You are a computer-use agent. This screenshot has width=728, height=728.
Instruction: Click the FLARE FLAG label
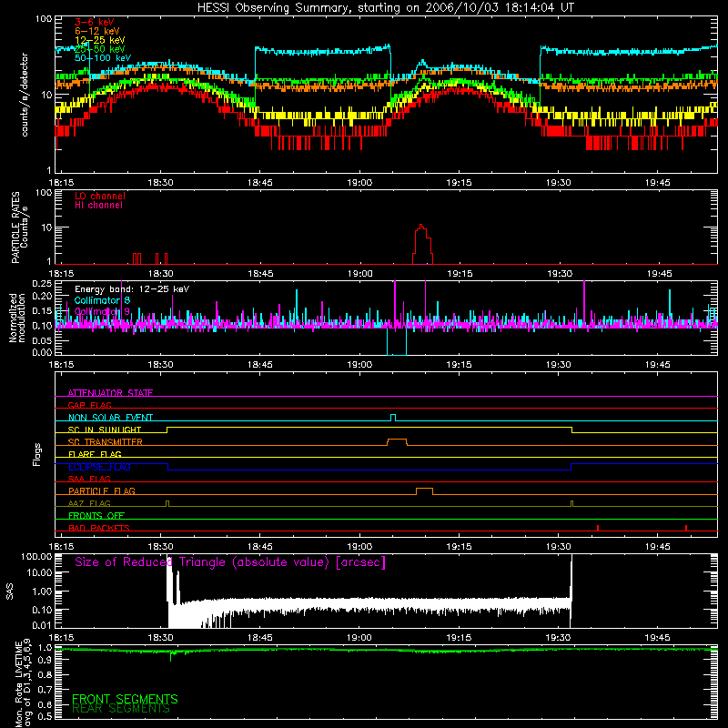(x=95, y=454)
